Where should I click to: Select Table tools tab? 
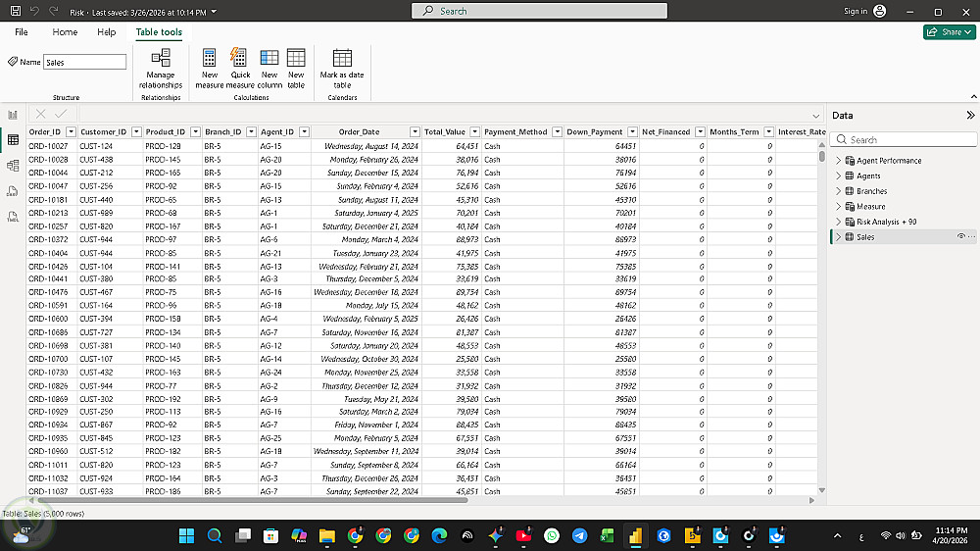(159, 32)
